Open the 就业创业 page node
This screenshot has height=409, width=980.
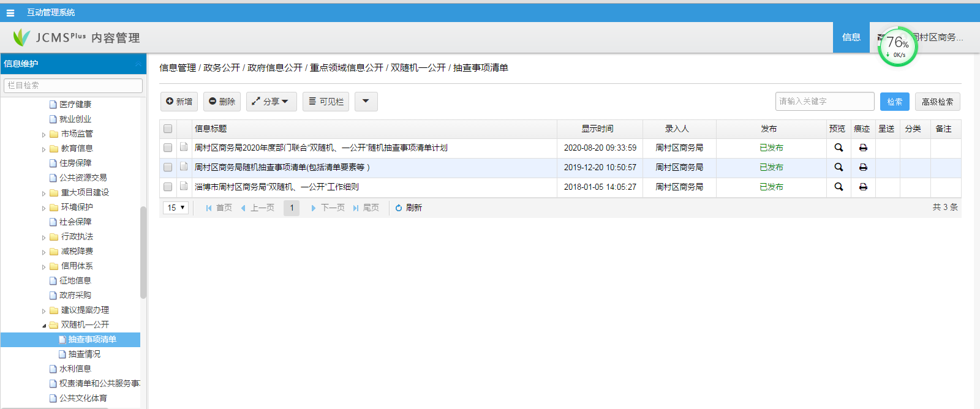70,119
